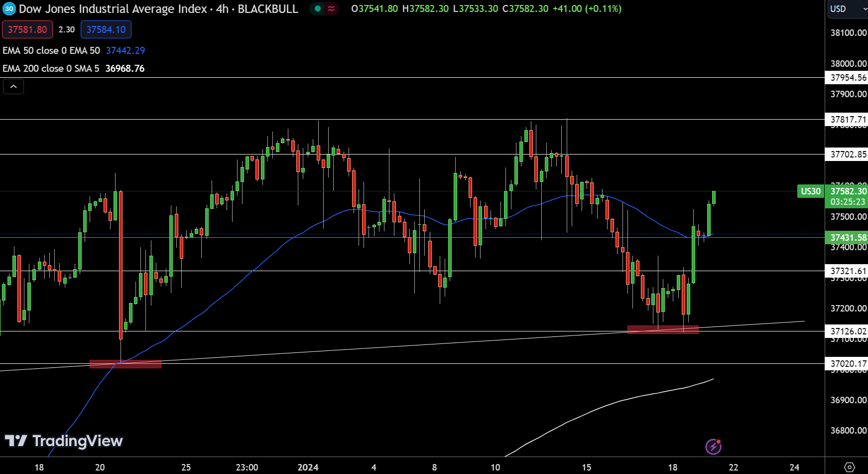Click the SMA value 36968.76

pyautogui.click(x=125, y=68)
